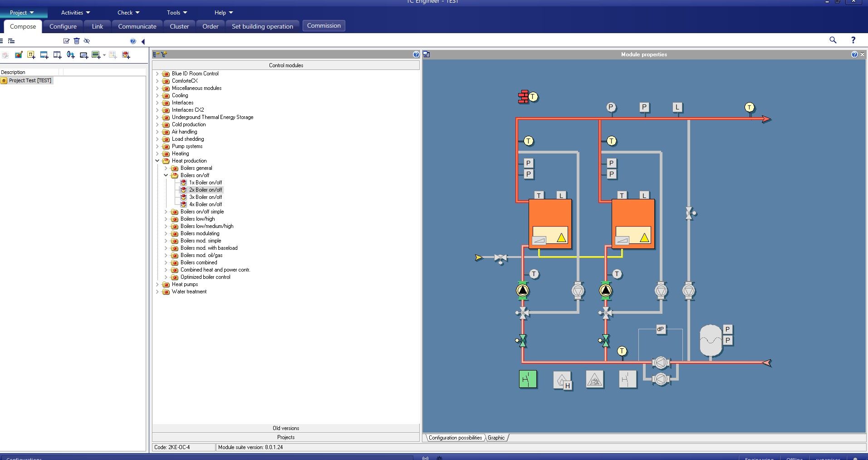Select the insert text element icon
The image size is (868, 460).
[x=31, y=54]
